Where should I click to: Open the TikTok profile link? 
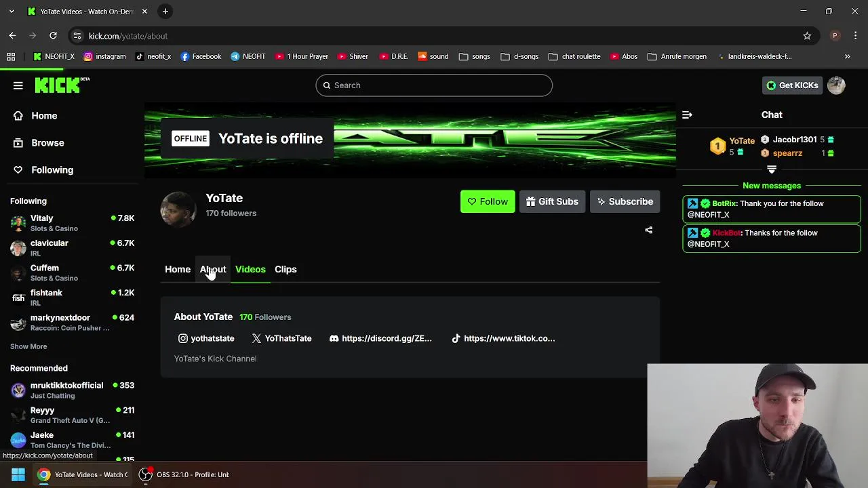pos(503,338)
